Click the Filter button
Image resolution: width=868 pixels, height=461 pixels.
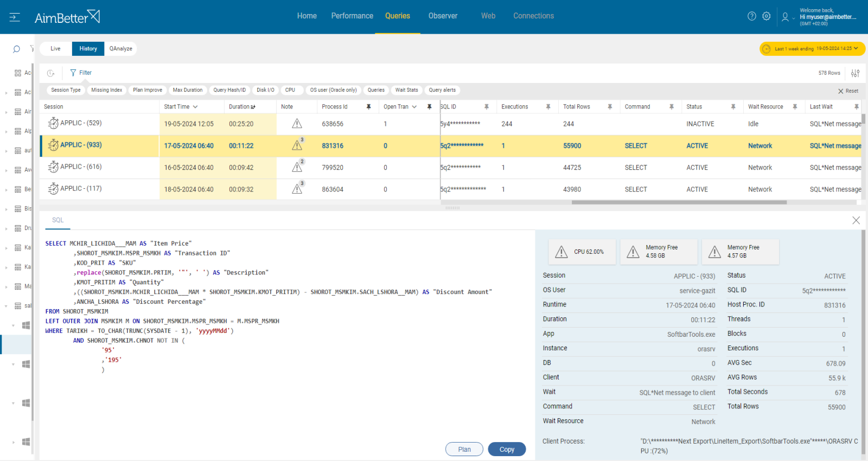[81, 73]
